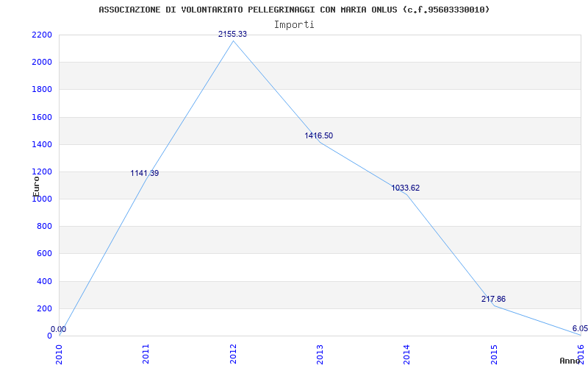Image resolution: width=588 pixels, height=368 pixels.
Task: Click the 400 y-axis tick label
Action: coord(44,281)
